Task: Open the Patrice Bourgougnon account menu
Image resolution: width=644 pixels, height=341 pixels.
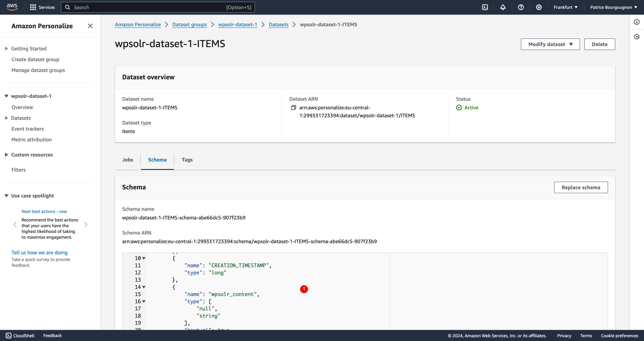Action: (x=614, y=7)
